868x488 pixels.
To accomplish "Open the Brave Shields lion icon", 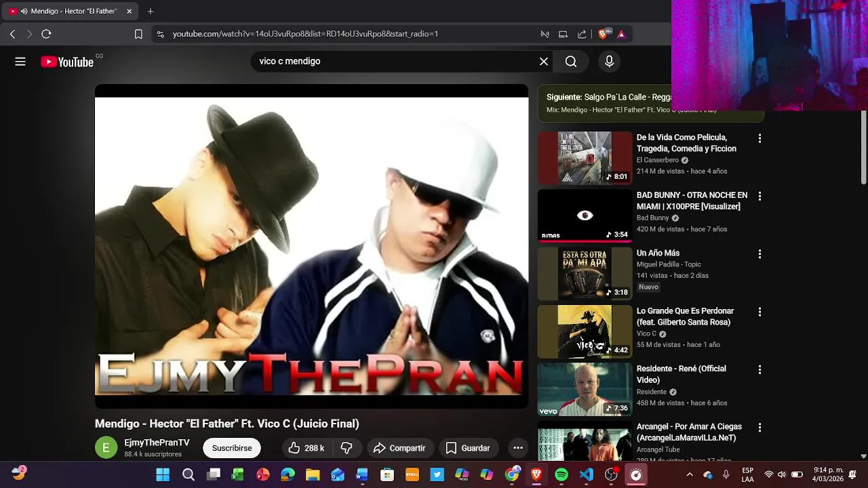I will pos(603,34).
